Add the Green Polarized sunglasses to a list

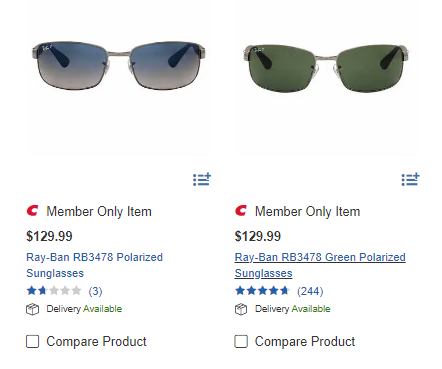(410, 179)
